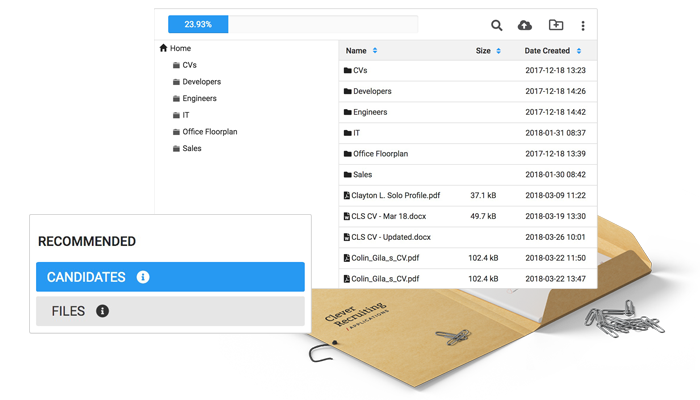Click date 2018-03-26 10:01 cell
Image resolution: width=700 pixels, height=400 pixels.
[x=555, y=237]
